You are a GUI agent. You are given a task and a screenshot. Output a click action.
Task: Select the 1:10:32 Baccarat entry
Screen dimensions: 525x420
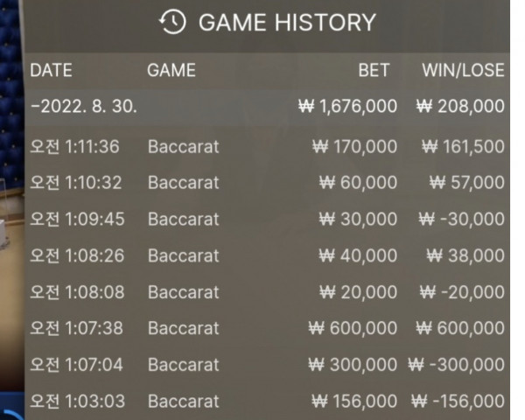[x=183, y=183]
